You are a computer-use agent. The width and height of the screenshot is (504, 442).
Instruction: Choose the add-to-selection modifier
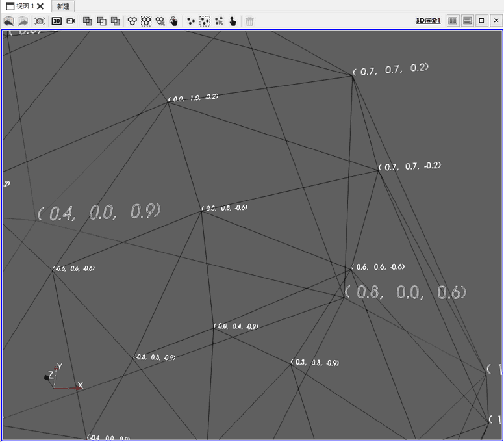88,21
